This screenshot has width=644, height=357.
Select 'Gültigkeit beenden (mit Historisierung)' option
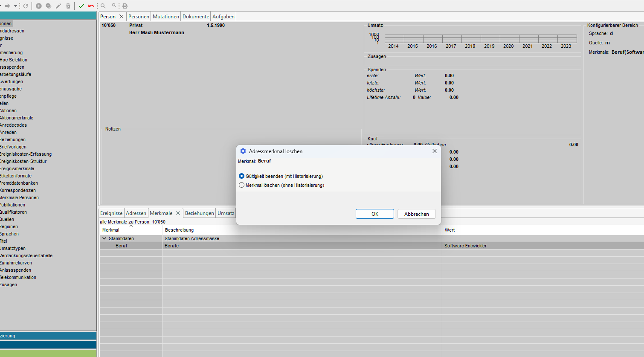pyautogui.click(x=242, y=176)
